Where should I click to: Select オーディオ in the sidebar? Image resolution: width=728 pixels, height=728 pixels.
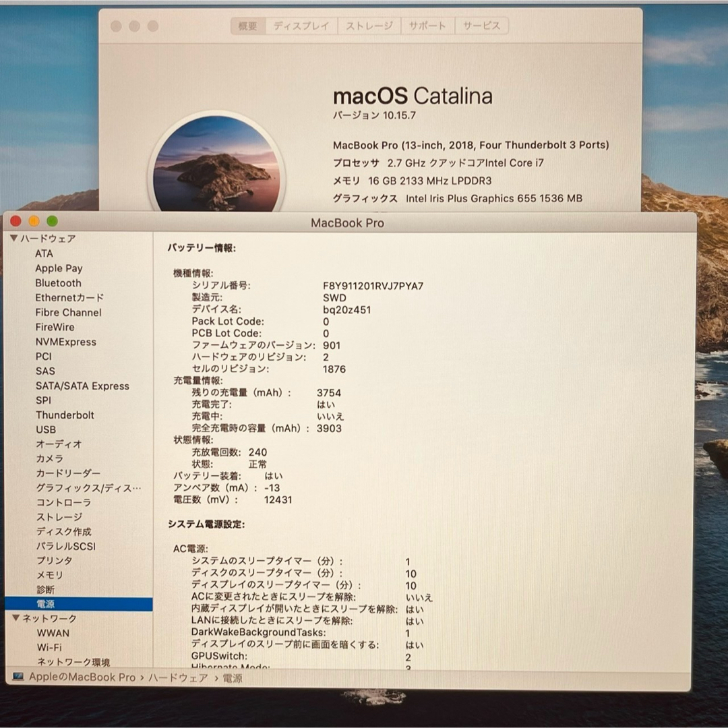[59, 444]
